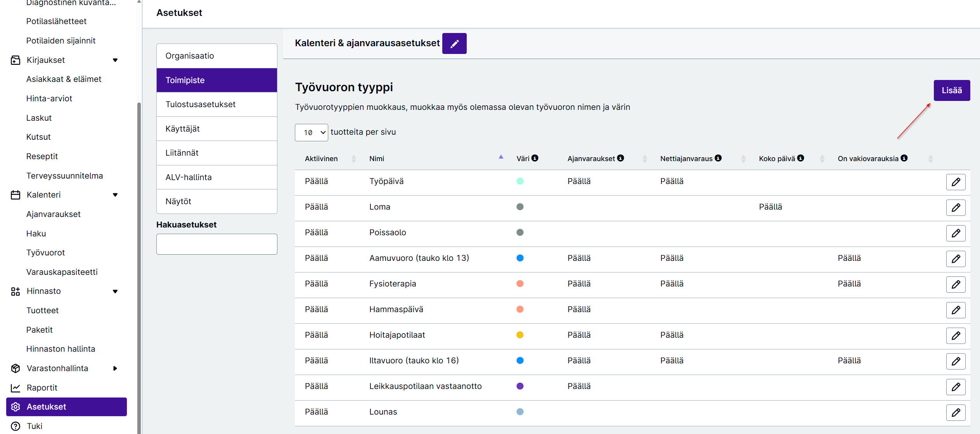Click pencil button next to Kalenteri & ajanvarausasetukset
The width and height of the screenshot is (980, 434).
click(x=454, y=43)
